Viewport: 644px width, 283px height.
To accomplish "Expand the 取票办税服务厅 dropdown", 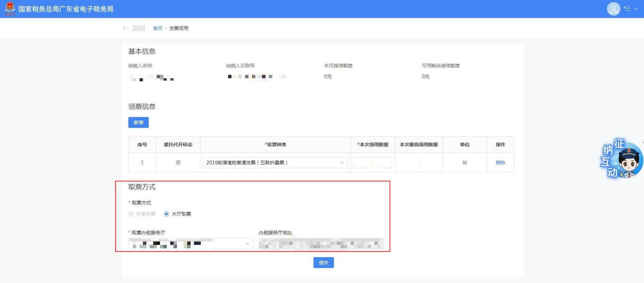I will (x=190, y=243).
